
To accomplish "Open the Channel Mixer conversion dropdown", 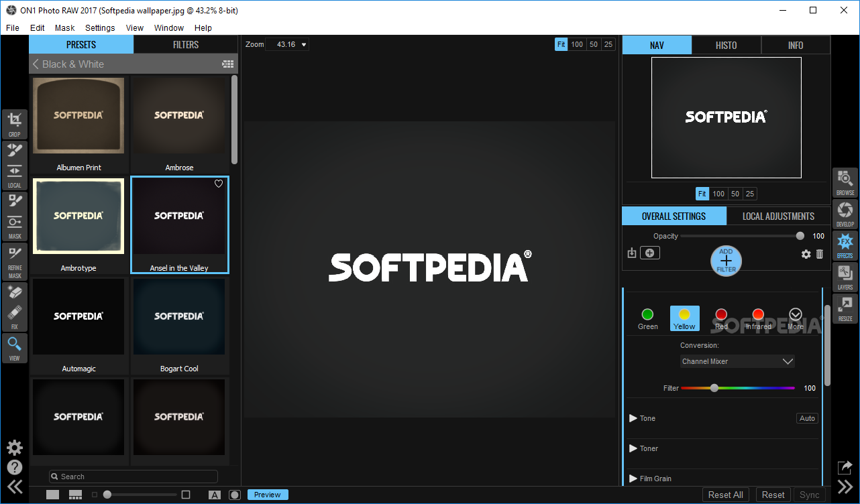I will tap(737, 361).
